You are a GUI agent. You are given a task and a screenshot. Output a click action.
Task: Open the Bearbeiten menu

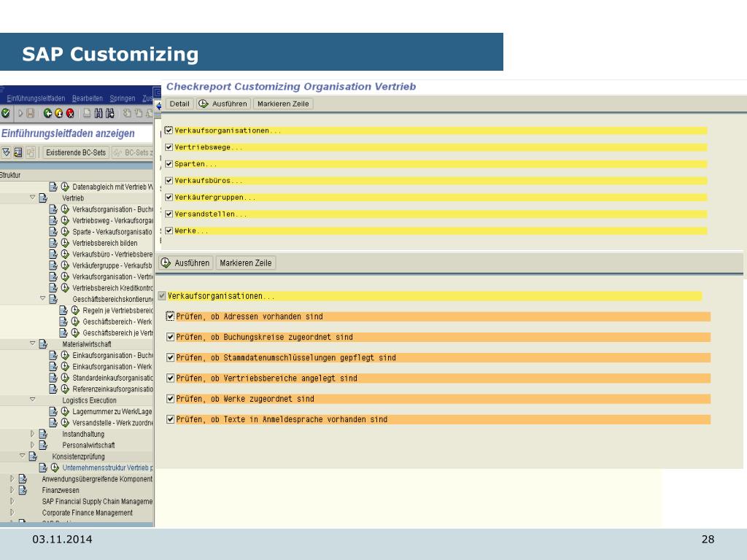point(88,98)
